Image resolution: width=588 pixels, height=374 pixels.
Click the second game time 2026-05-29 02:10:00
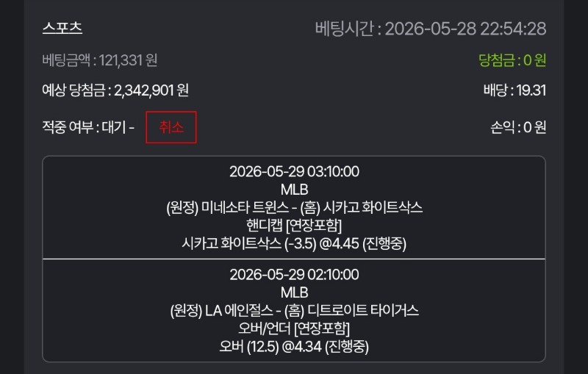pyautogui.click(x=295, y=275)
